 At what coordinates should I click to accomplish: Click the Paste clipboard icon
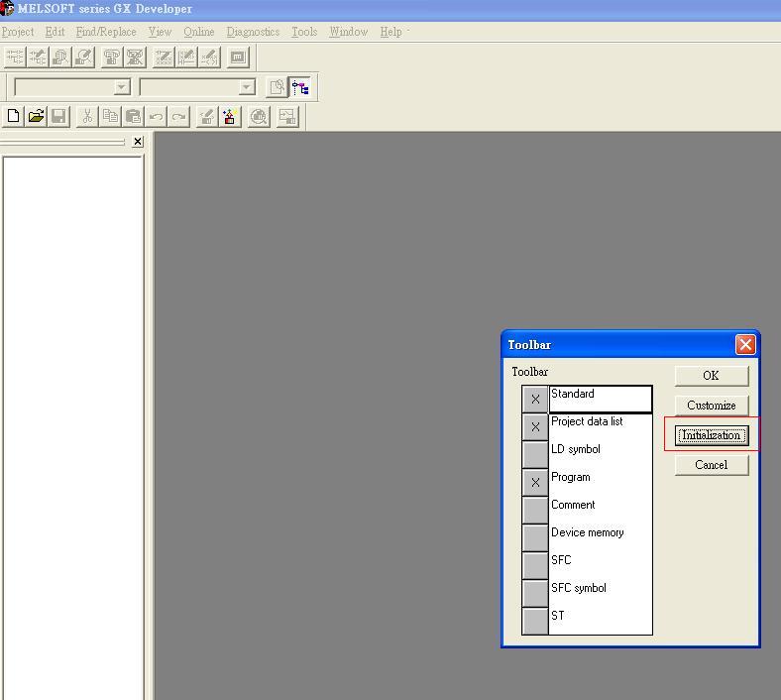pyautogui.click(x=133, y=117)
